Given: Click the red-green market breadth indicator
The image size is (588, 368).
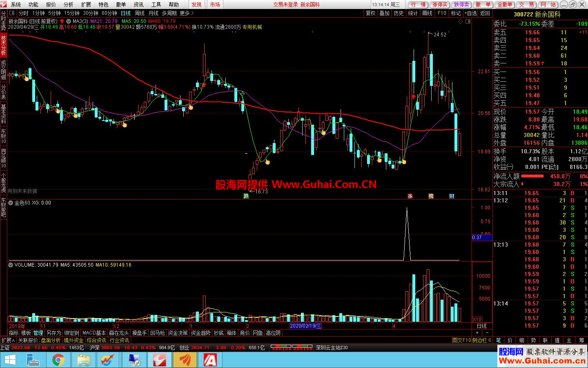Looking at the screenshot, I should tap(292, 348).
